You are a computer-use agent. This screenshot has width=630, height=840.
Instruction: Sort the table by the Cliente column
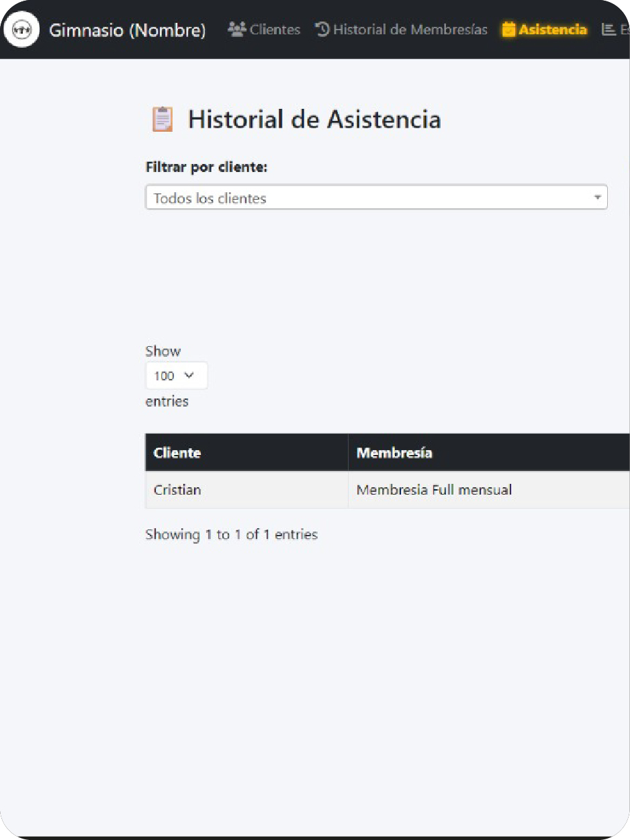(177, 452)
